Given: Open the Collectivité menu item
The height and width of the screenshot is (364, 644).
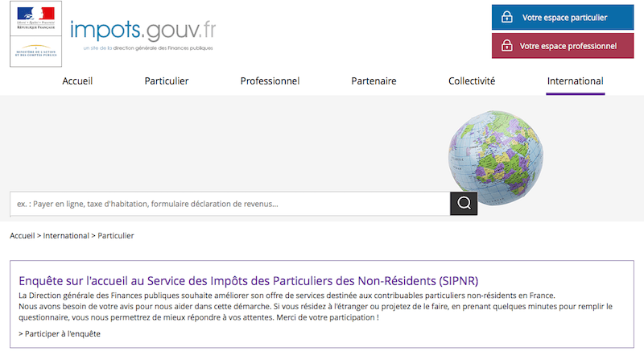Looking at the screenshot, I should (472, 81).
